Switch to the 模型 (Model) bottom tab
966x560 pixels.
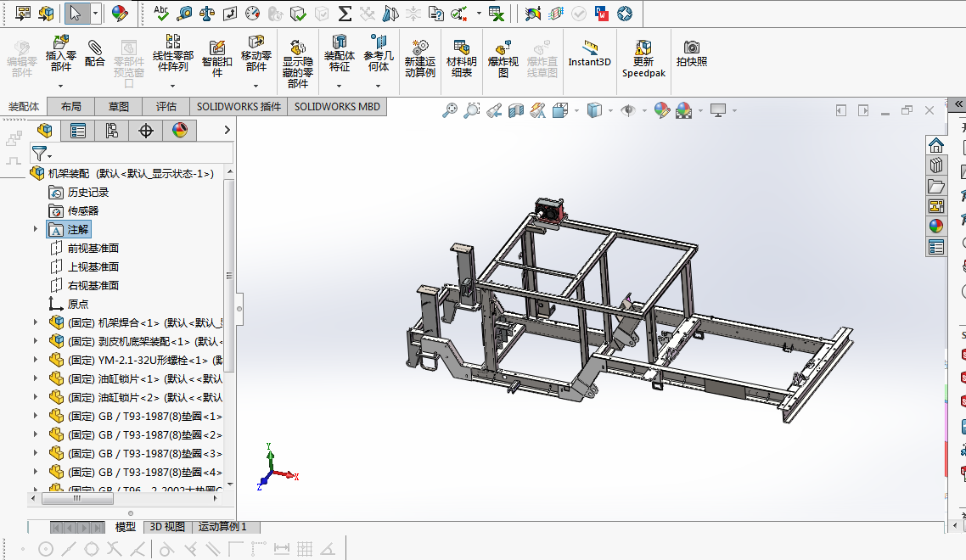pyautogui.click(x=125, y=527)
